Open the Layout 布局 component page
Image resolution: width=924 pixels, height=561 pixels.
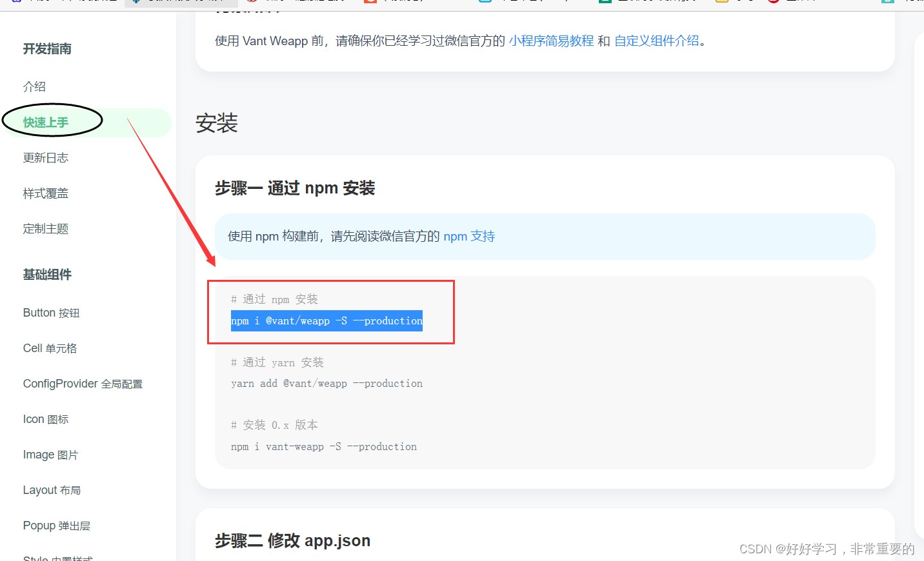click(x=52, y=489)
